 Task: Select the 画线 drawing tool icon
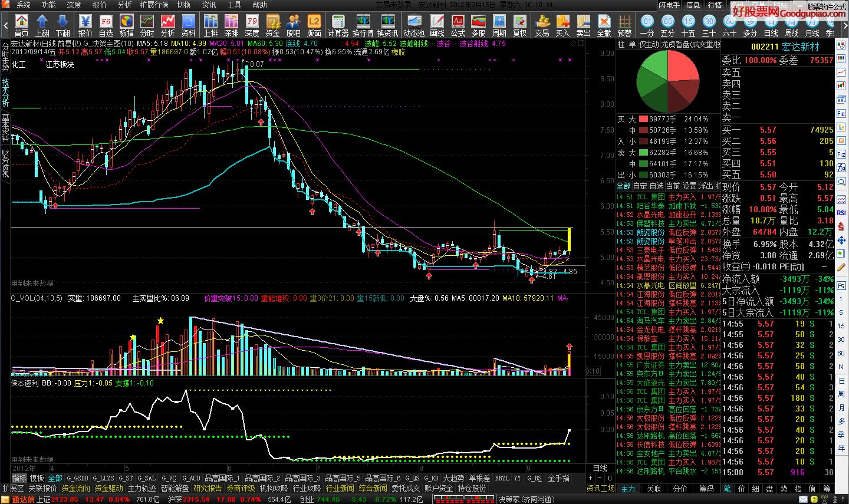[x=437, y=25]
